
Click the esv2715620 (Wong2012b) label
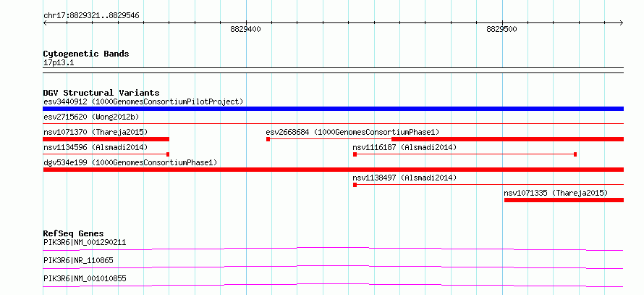[x=91, y=117]
